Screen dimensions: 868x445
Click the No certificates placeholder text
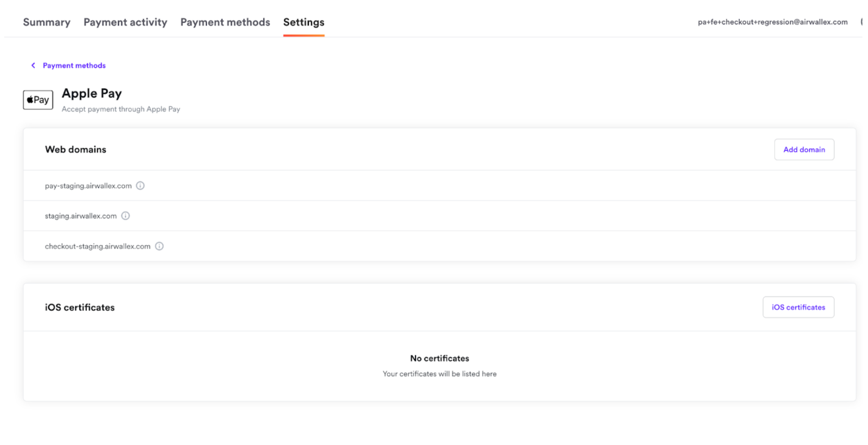click(439, 358)
